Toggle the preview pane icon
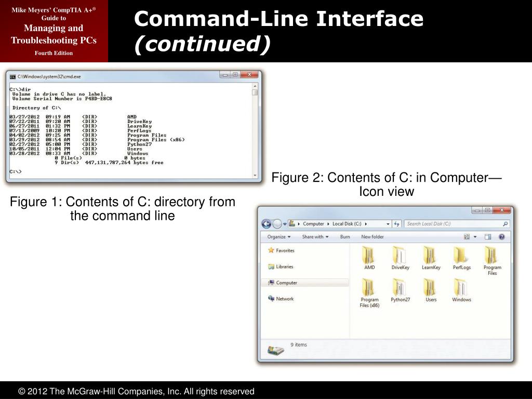The image size is (532, 399). (x=488, y=237)
